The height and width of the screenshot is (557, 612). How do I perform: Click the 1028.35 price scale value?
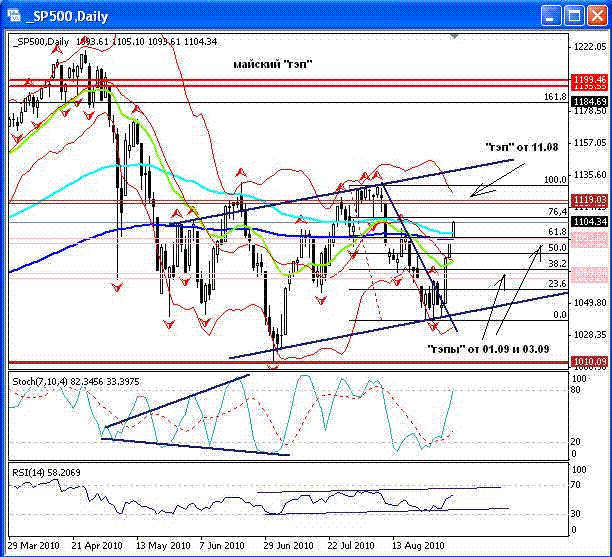(x=590, y=335)
